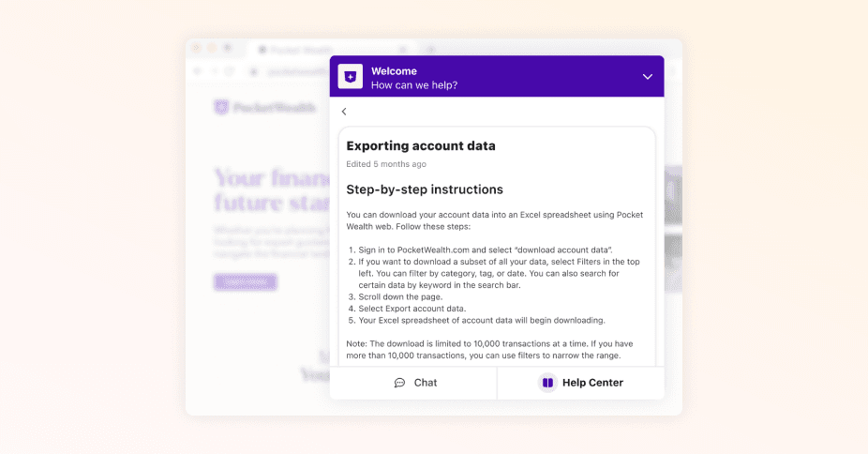868x454 pixels.
Task: Click the shield logo in the Welcome header
Action: [x=350, y=77]
